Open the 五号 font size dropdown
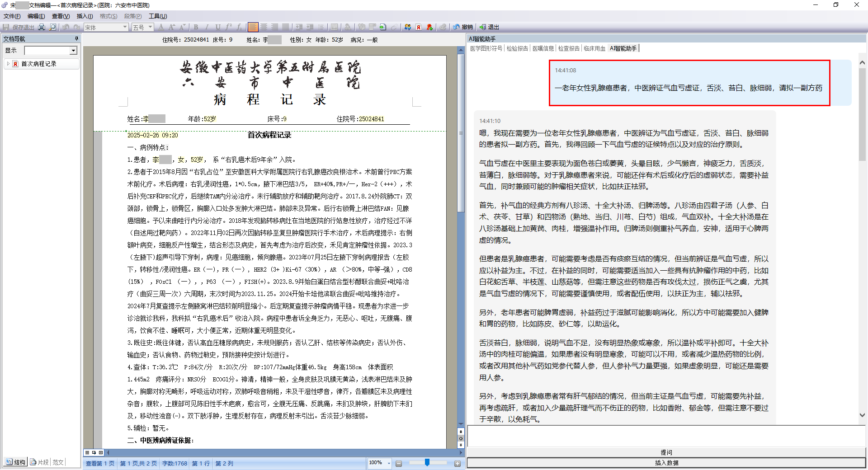The width and height of the screenshot is (868, 470). coord(150,27)
